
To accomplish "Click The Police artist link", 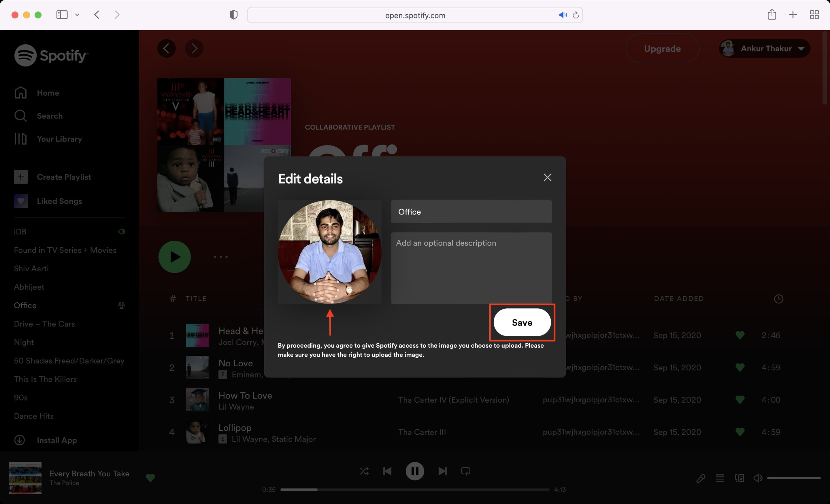I will (x=64, y=483).
